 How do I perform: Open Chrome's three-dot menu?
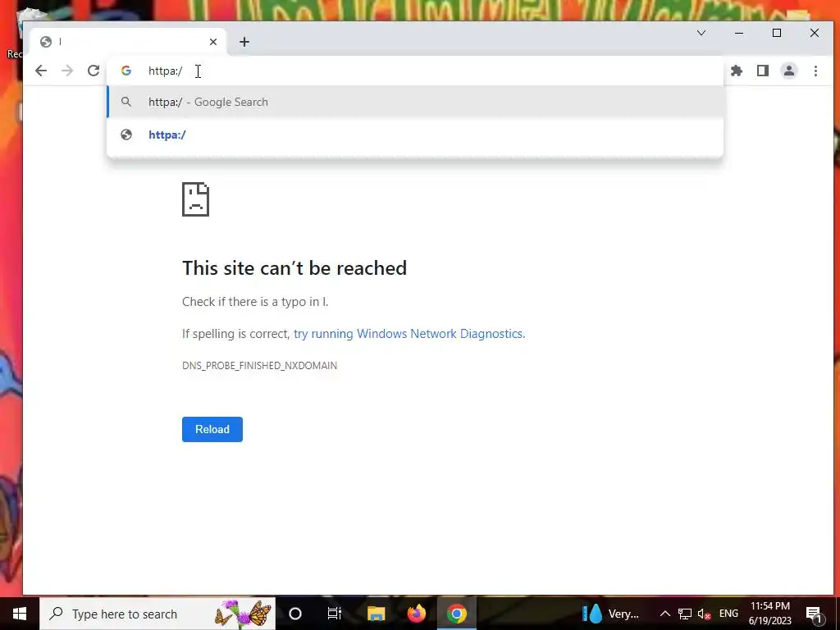pyautogui.click(x=815, y=71)
